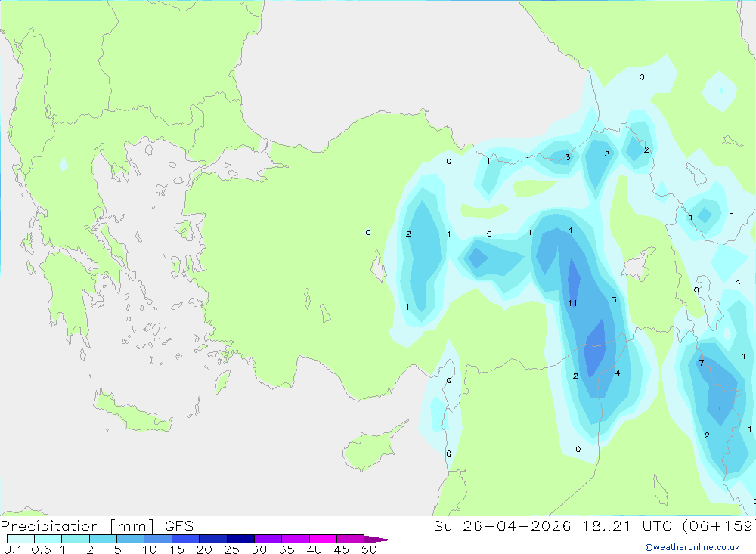
Task: Click the '11' precipitation value on map
Action: tap(572, 303)
